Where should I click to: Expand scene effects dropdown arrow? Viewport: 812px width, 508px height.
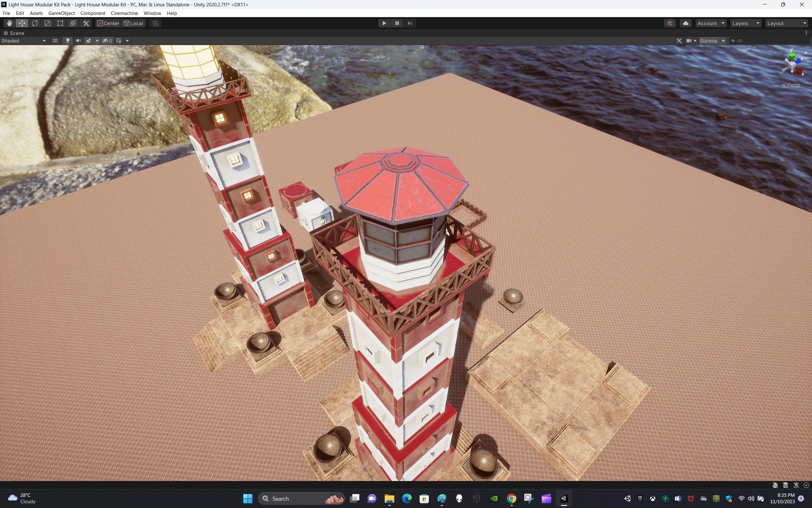[x=97, y=41]
